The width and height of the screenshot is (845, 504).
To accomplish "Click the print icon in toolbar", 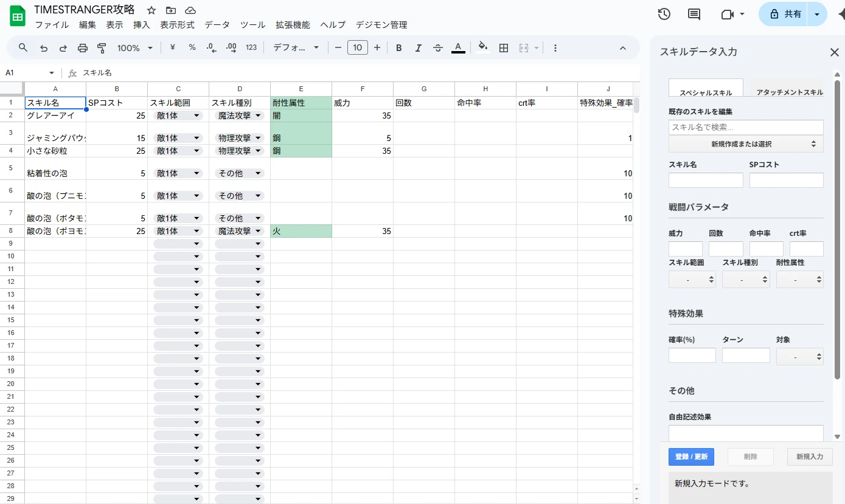I will (83, 48).
